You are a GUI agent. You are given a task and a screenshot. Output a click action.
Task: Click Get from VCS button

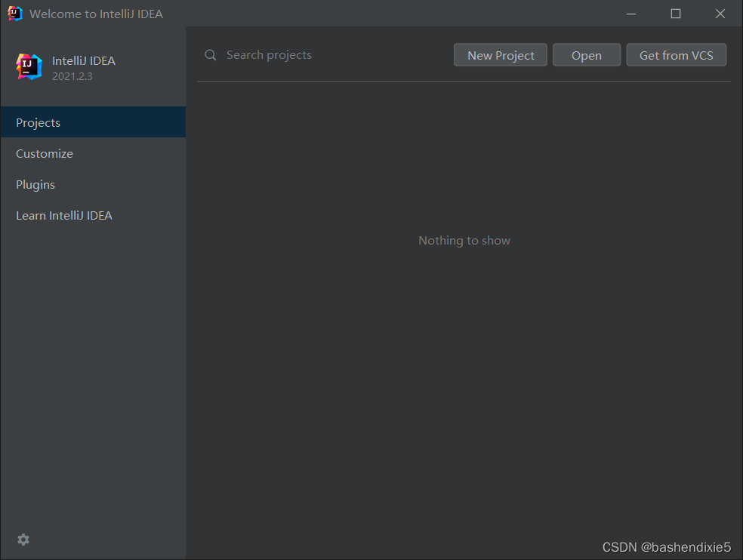[677, 55]
